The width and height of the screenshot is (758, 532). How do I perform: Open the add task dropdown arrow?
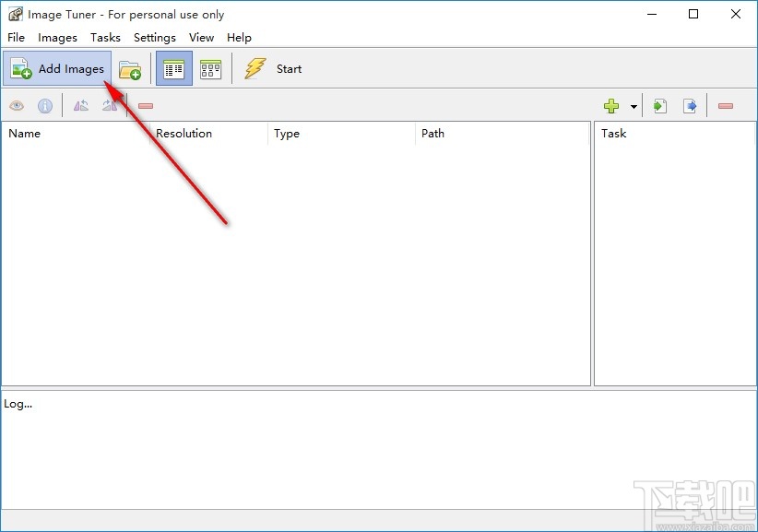click(x=634, y=106)
